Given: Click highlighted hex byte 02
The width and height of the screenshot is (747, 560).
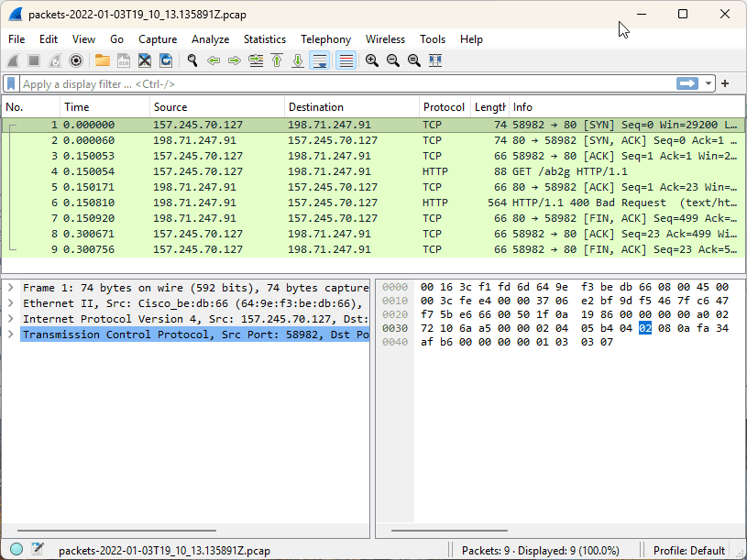Looking at the screenshot, I should (x=645, y=328).
